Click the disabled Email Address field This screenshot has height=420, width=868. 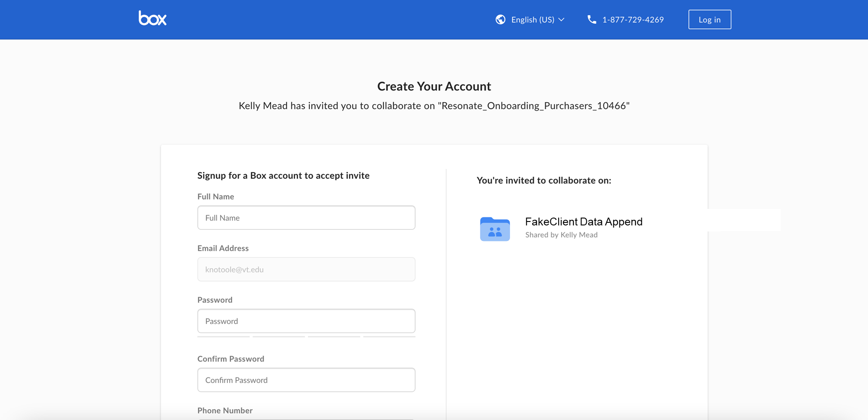coord(306,269)
